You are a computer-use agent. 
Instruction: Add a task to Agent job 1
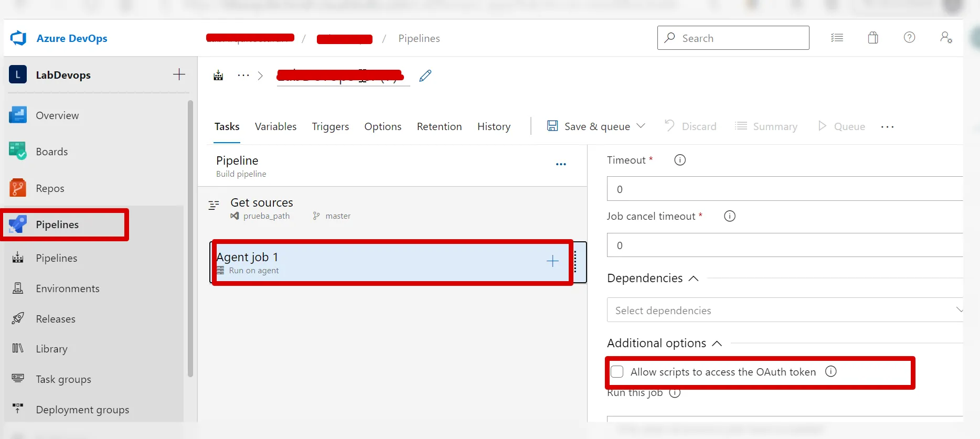click(x=552, y=261)
